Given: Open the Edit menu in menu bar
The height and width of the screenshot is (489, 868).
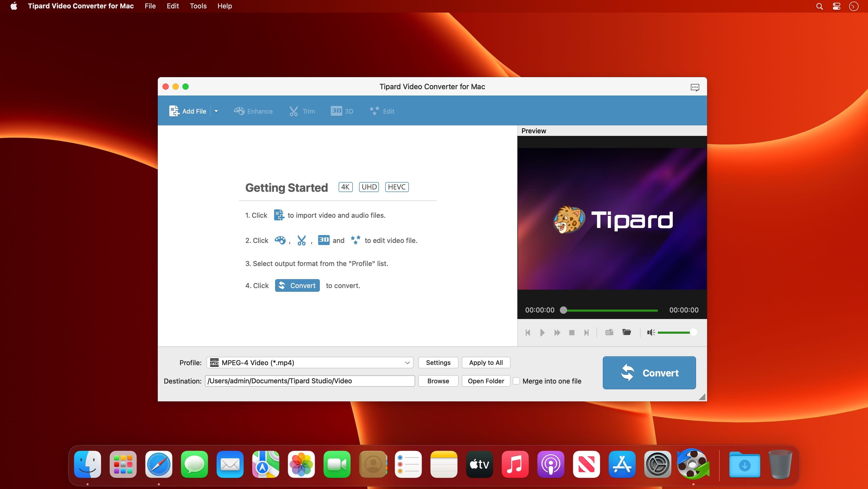Looking at the screenshot, I should [172, 6].
